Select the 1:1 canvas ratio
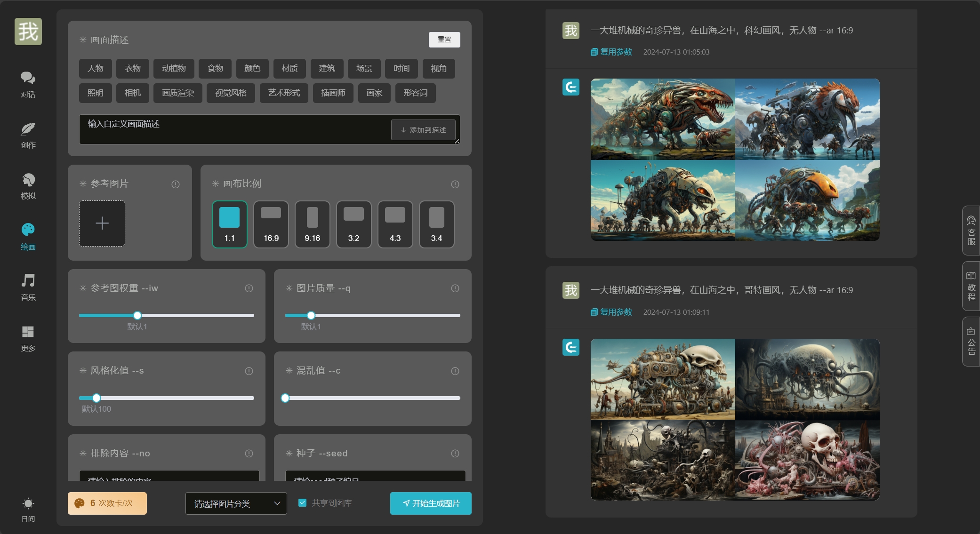This screenshot has width=980, height=534. click(x=230, y=224)
